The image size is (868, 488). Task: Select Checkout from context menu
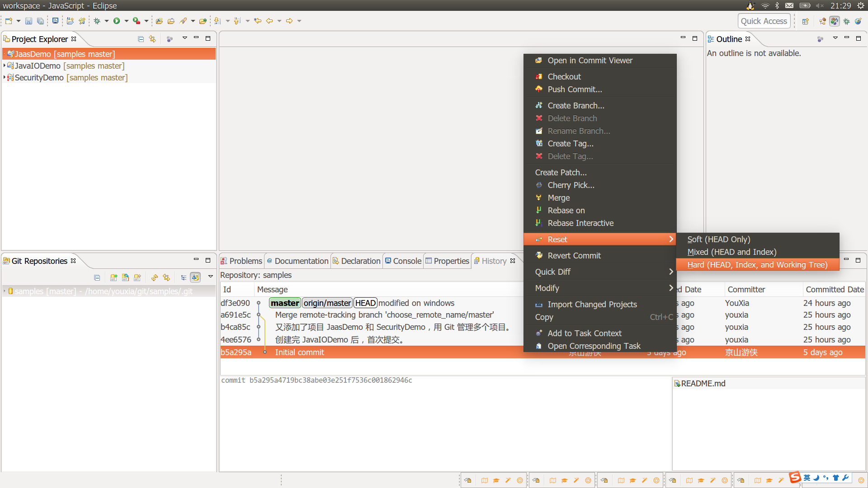point(599,77)
